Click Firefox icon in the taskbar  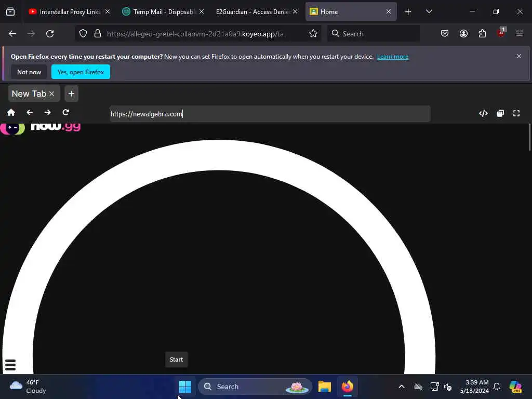click(347, 387)
